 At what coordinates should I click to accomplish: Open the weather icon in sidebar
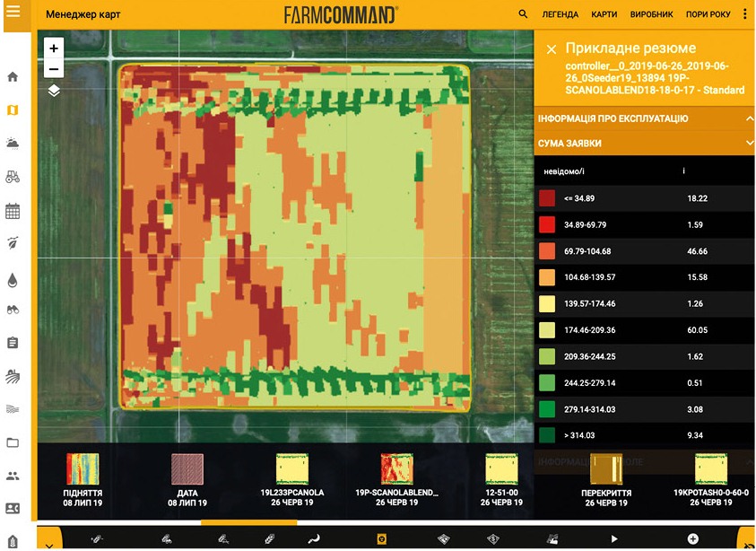(13, 144)
